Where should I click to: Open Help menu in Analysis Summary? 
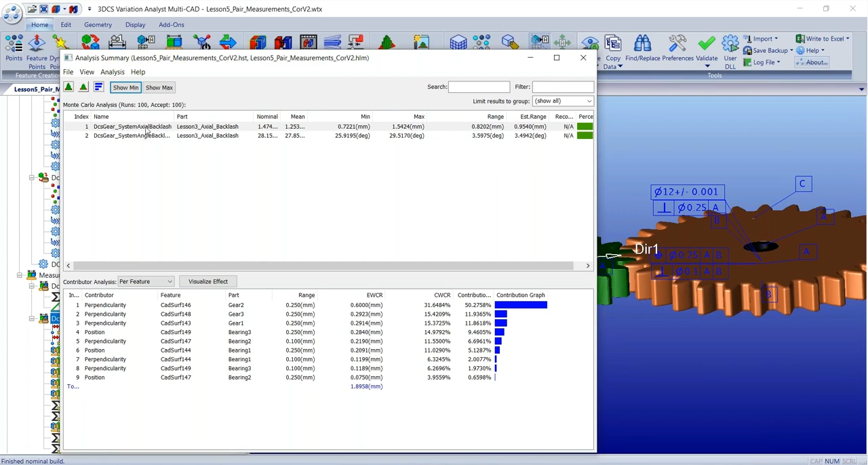point(138,72)
